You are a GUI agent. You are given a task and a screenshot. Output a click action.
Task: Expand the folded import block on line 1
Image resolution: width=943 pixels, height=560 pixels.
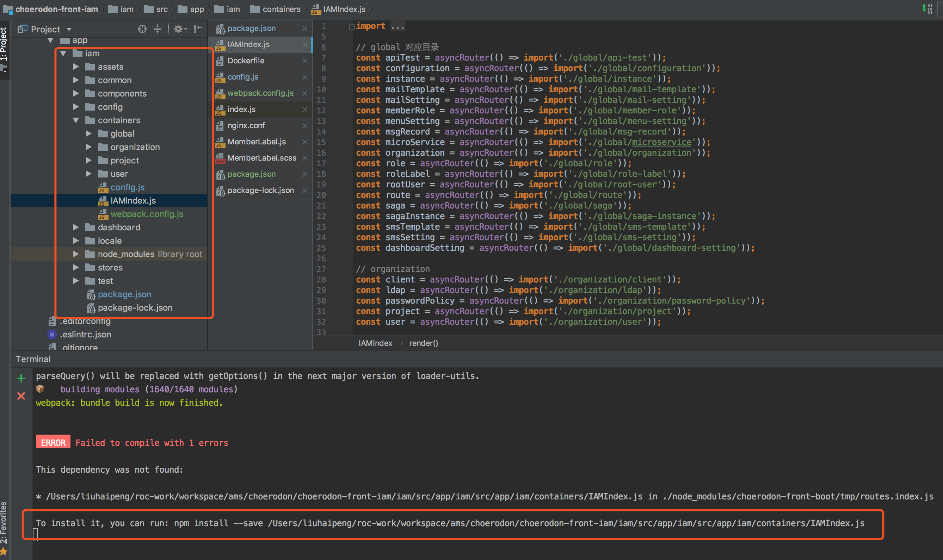coord(351,26)
